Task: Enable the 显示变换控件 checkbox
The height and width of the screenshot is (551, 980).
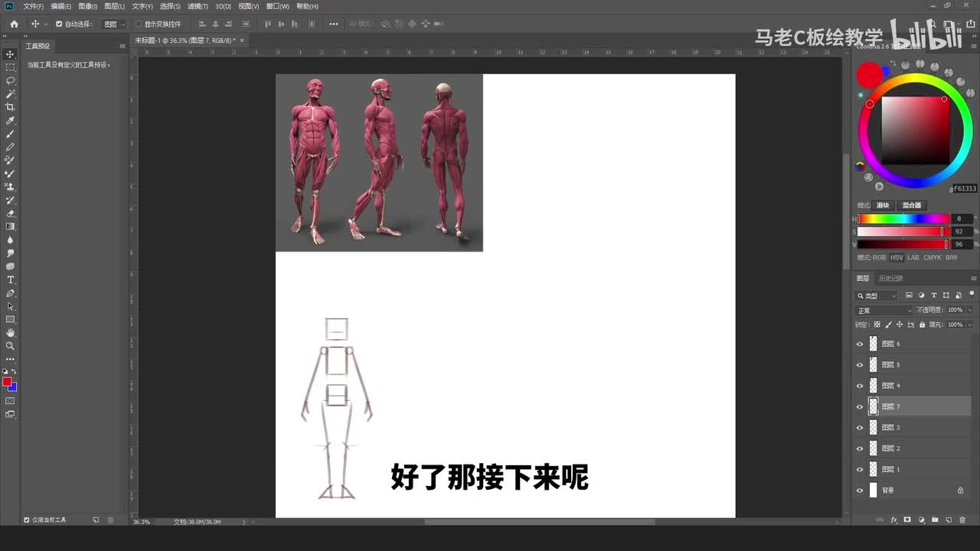Action: pos(139,24)
